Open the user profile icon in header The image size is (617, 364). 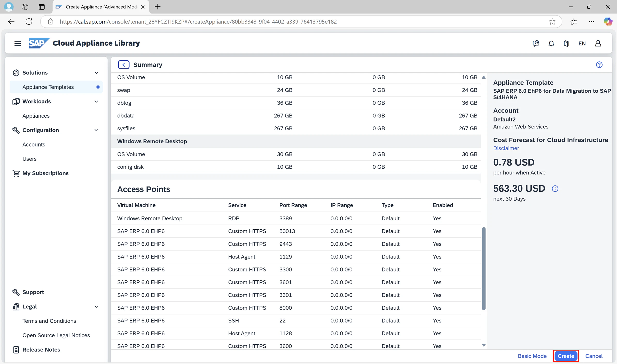[598, 43]
